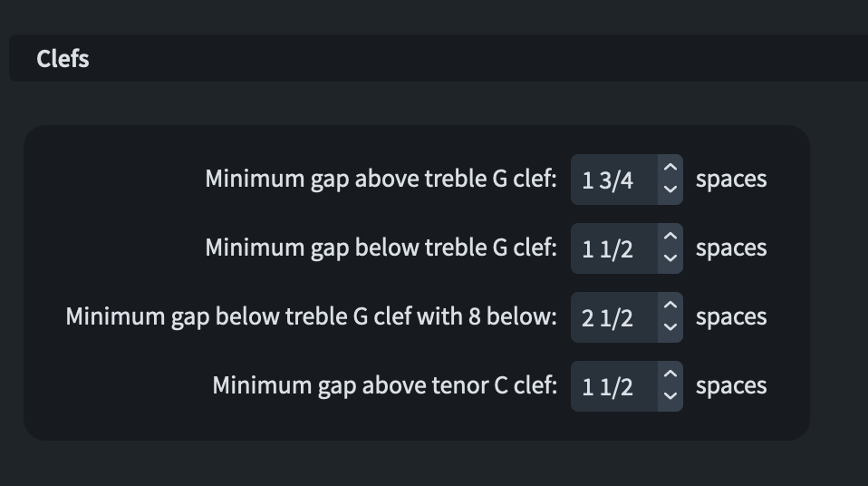Click the Clefs section header
868x486 pixels.
[63, 59]
